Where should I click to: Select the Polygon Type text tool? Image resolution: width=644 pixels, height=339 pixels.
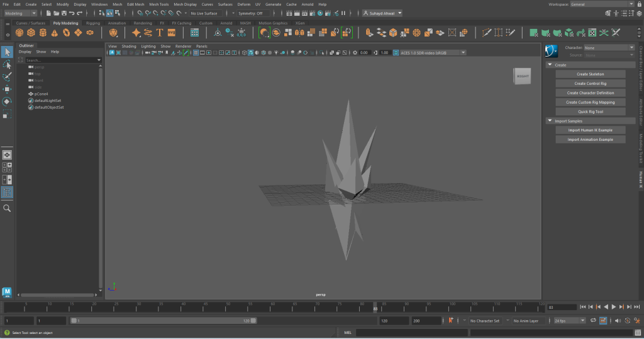click(x=160, y=33)
